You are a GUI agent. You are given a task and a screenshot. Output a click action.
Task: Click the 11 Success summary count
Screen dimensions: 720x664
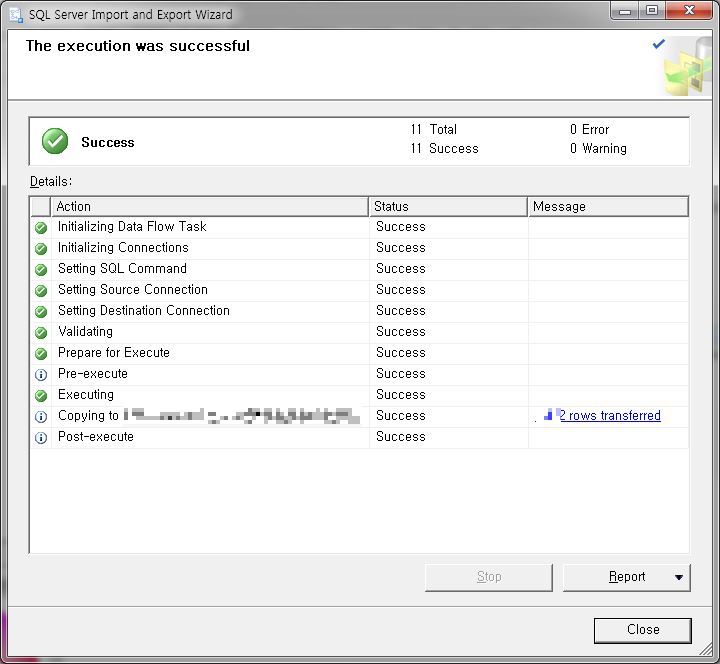(x=444, y=149)
